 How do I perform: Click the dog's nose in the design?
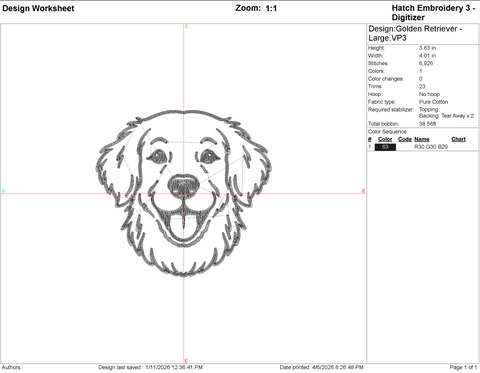184,186
